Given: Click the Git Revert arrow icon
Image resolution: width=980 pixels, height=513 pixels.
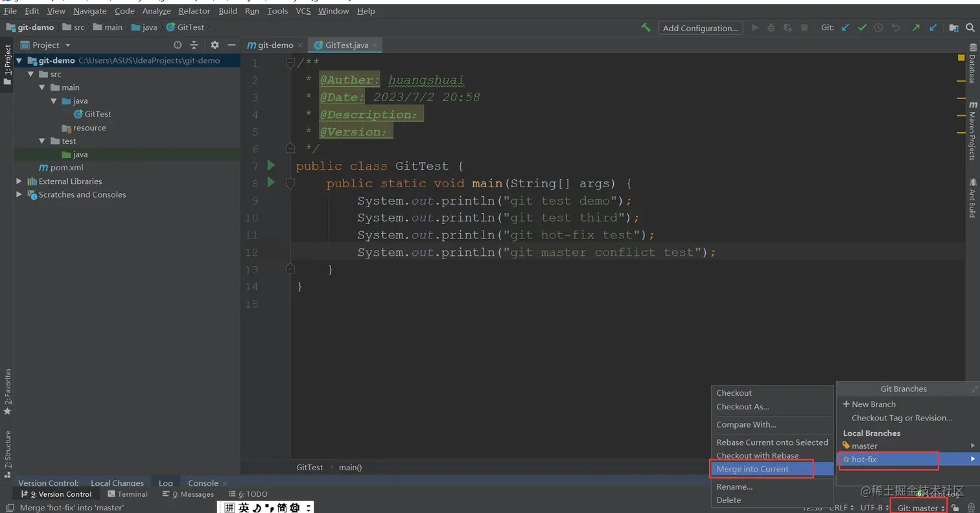Looking at the screenshot, I should (896, 28).
